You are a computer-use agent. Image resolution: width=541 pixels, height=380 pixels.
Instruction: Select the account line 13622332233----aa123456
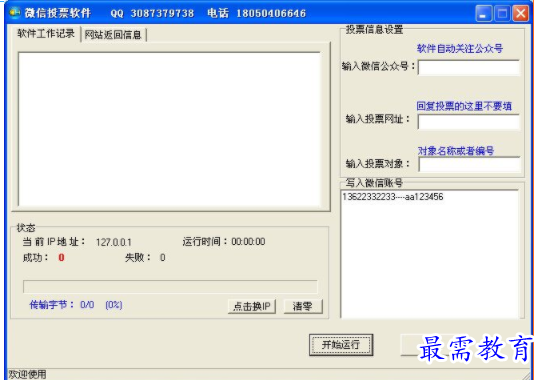(393, 197)
